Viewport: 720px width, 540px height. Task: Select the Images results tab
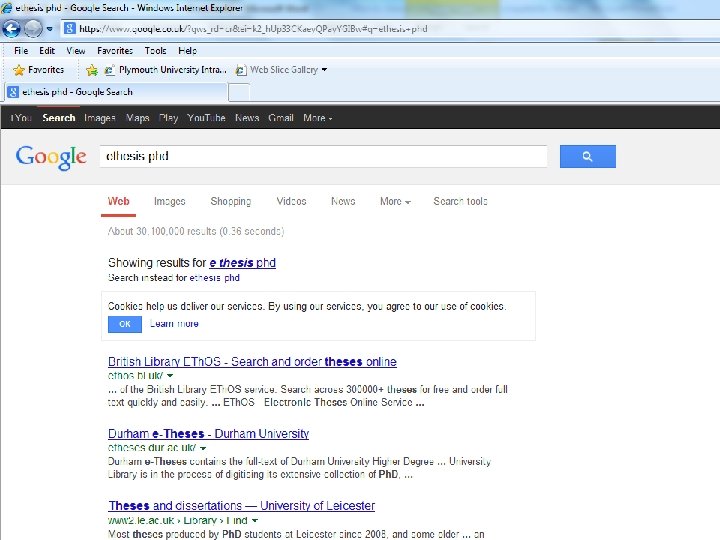(x=169, y=202)
